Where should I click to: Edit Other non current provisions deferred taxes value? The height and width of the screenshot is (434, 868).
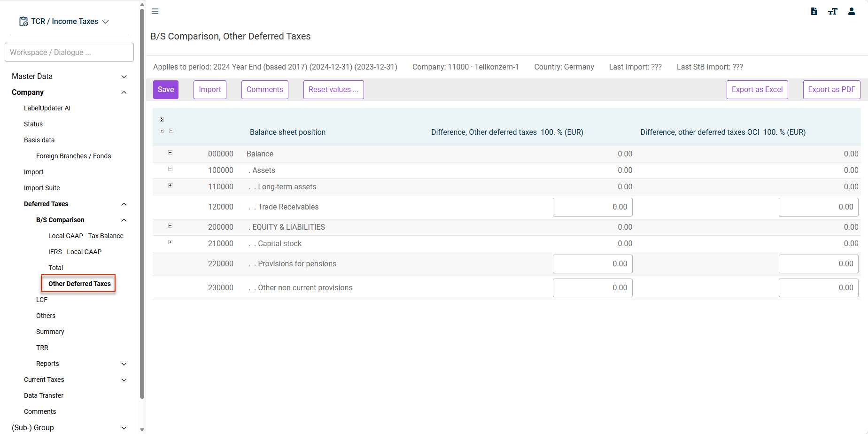(593, 288)
